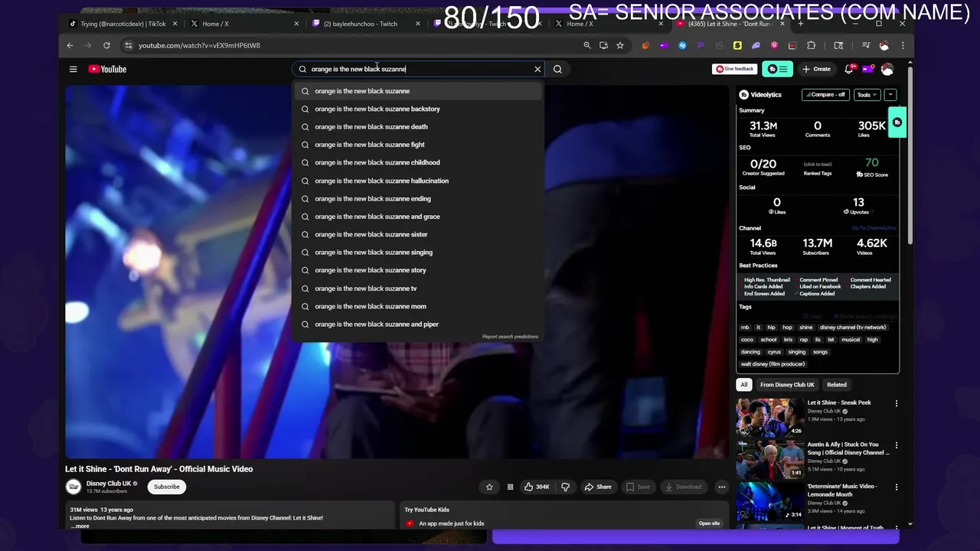Choose suggestion ending in 'suzanne fight'
Screen dimensions: 980x551
[418, 145]
